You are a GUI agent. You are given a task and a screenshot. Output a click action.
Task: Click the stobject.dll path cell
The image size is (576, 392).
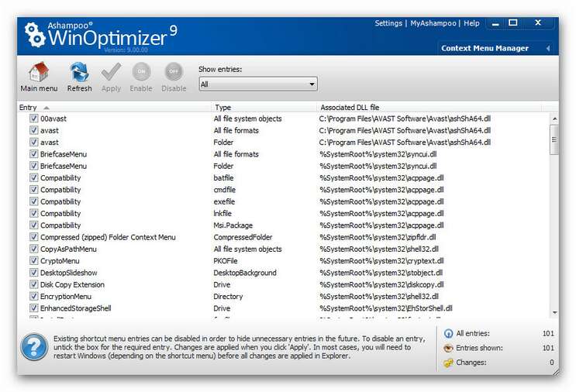tap(381, 273)
